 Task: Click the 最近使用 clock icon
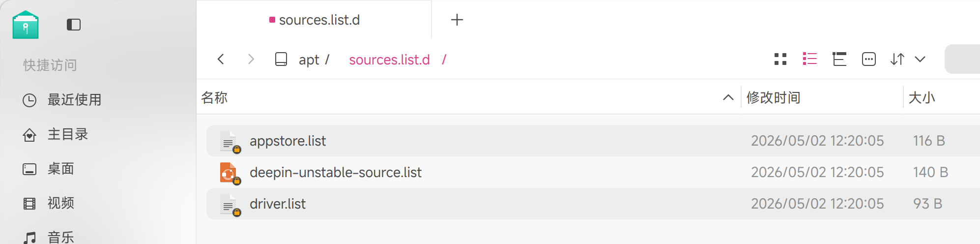(29, 100)
